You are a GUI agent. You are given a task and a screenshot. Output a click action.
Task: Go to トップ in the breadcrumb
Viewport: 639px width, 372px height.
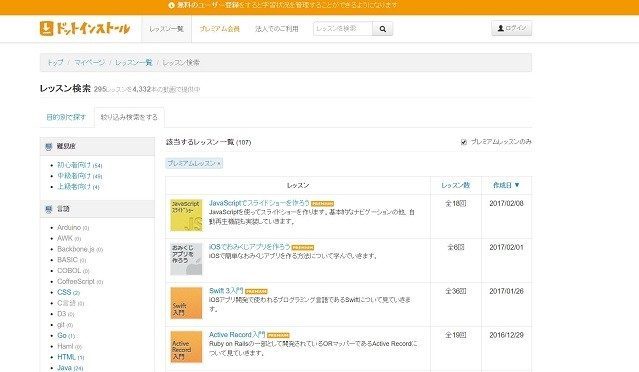tap(55, 63)
